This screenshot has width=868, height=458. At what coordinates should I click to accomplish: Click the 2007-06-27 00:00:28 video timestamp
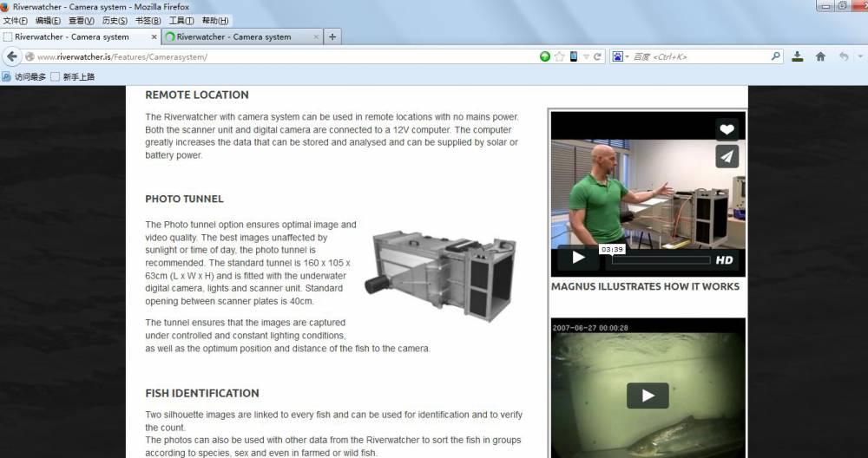click(590, 328)
